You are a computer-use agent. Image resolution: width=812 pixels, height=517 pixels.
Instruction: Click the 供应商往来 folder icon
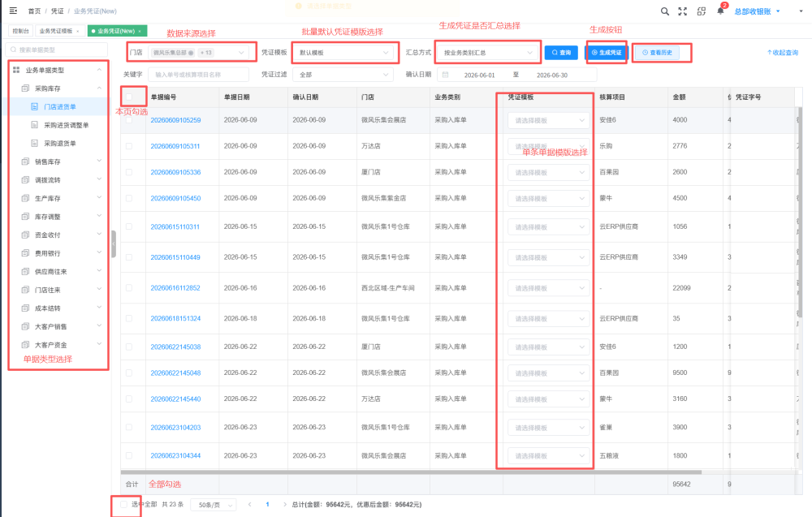[25, 271]
